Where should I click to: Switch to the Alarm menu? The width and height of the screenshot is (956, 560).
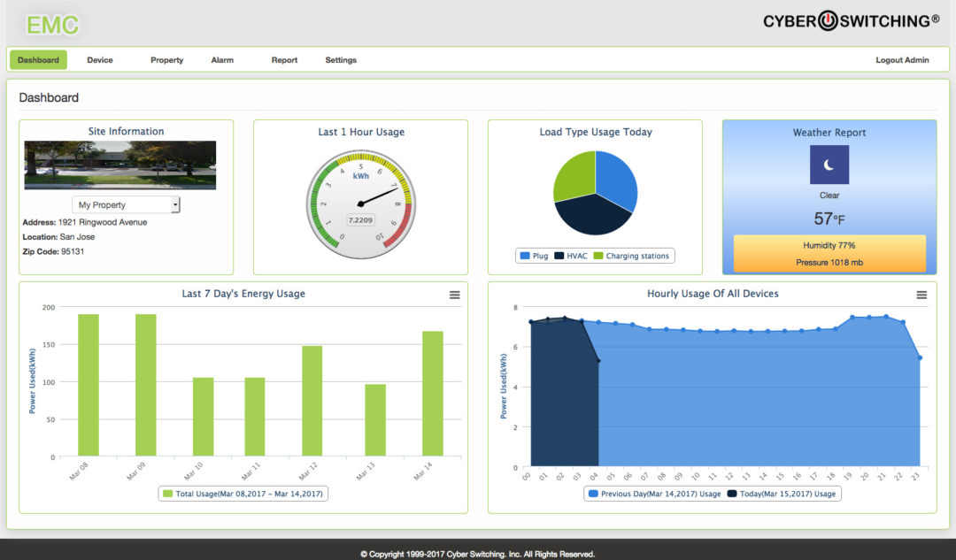coord(222,60)
